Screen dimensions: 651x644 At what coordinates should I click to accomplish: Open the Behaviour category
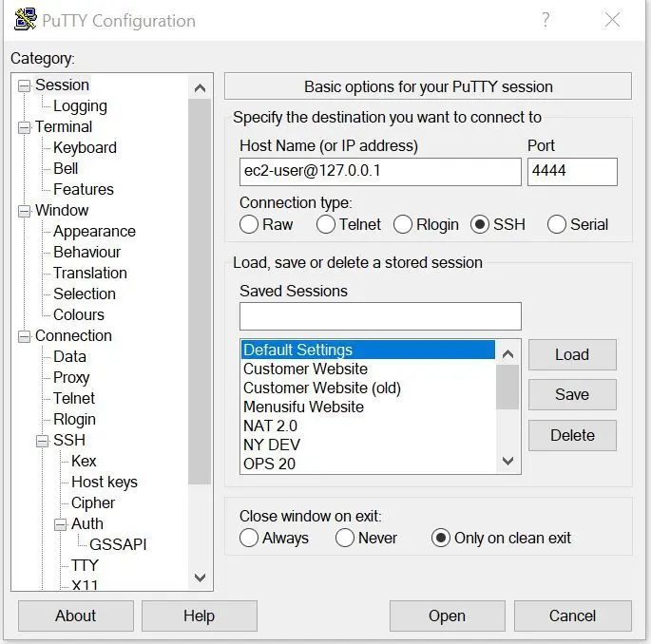click(x=86, y=253)
